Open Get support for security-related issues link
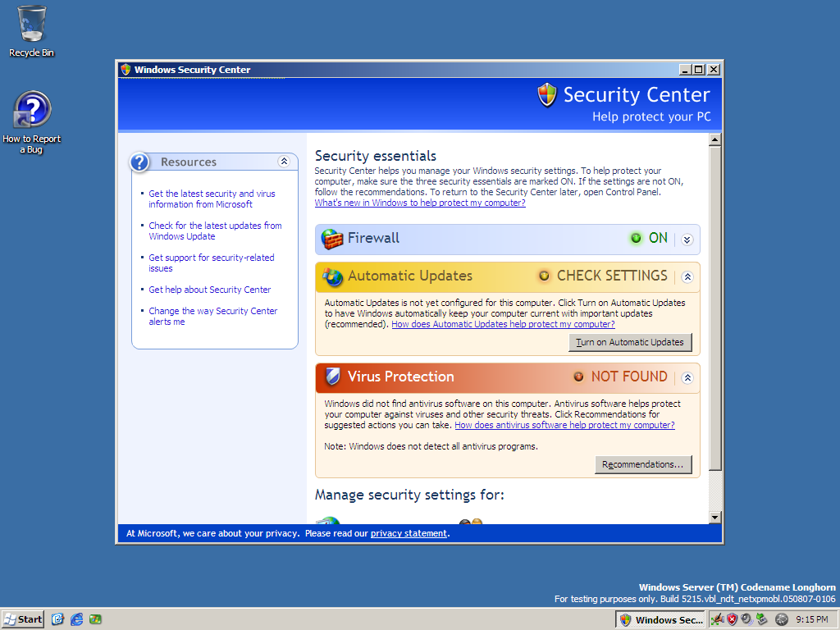This screenshot has width=840, height=630. click(x=211, y=263)
